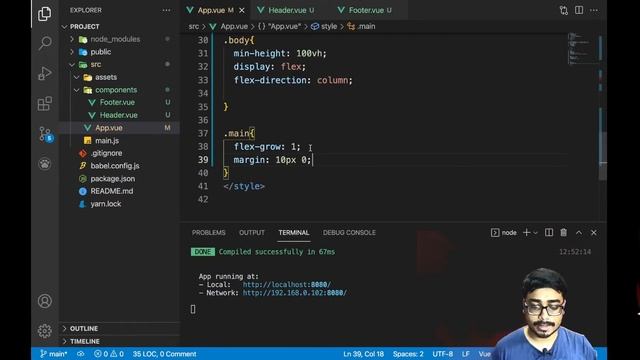Image resolution: width=640 pixels, height=360 pixels.
Task: Open the Run and Debug view
Action: (x=44, y=73)
